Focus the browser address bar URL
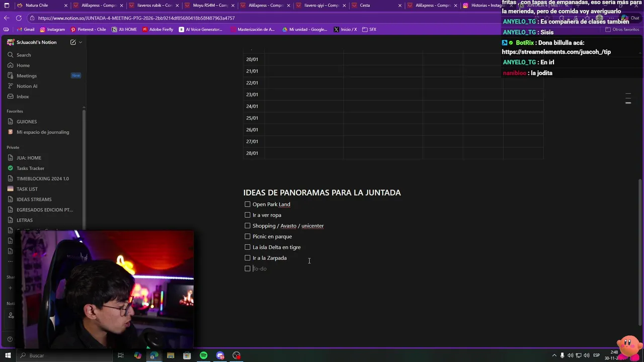Image resolution: width=644 pixels, height=362 pixels. pos(136,18)
